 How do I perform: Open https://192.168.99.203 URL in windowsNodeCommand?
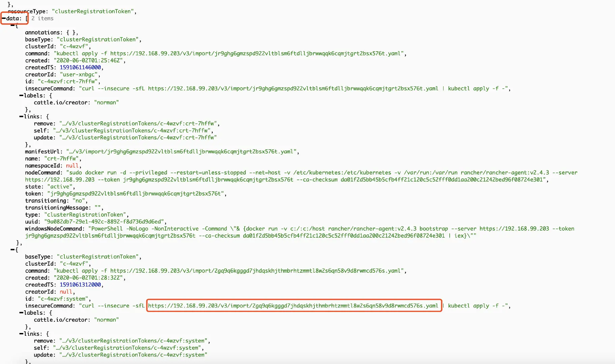[x=514, y=229]
